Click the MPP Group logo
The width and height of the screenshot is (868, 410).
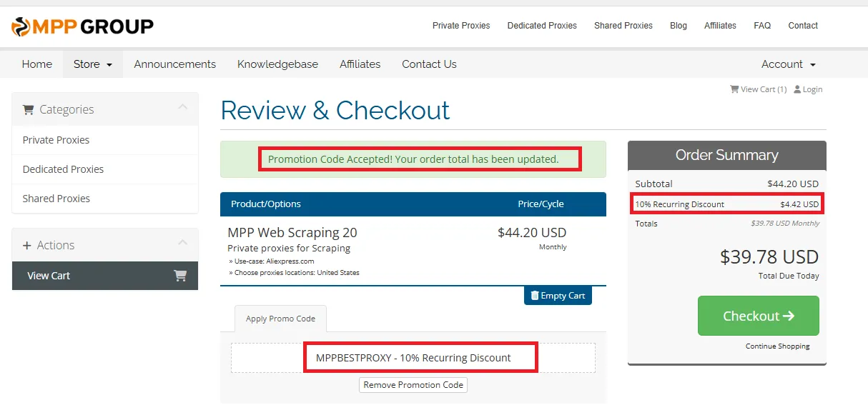(x=82, y=27)
